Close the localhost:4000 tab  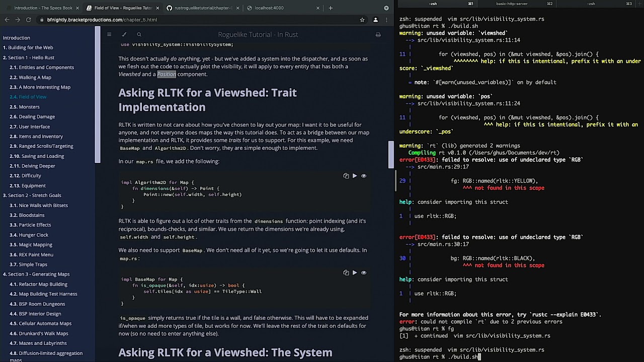(317, 8)
